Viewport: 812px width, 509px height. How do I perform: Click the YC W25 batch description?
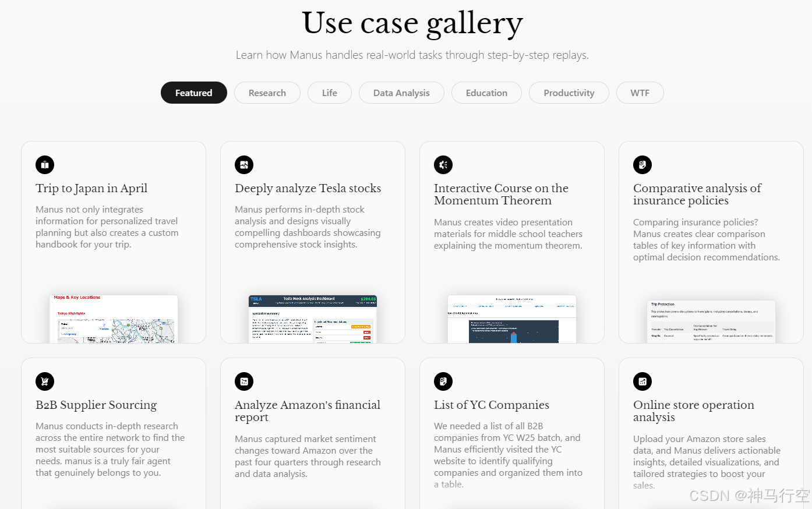(x=508, y=455)
